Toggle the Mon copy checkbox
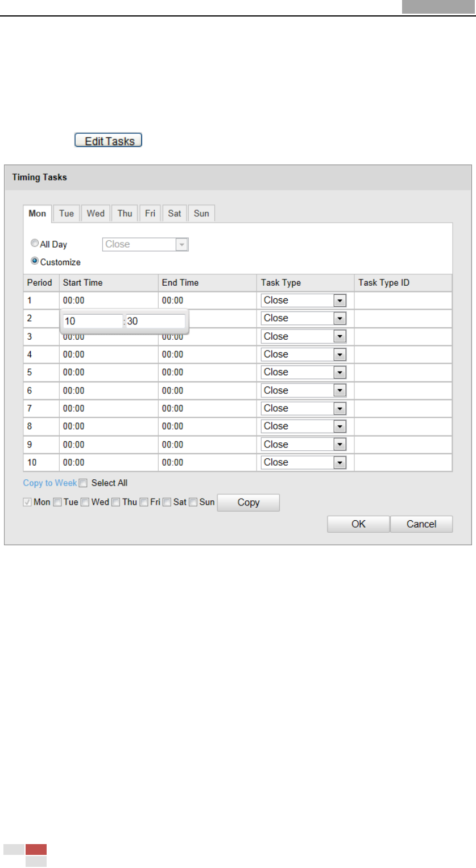The height and width of the screenshot is (868, 476). click(x=27, y=503)
